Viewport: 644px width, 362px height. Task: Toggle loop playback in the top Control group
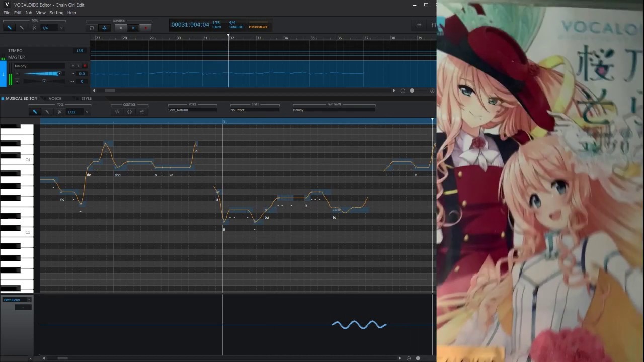point(92,28)
